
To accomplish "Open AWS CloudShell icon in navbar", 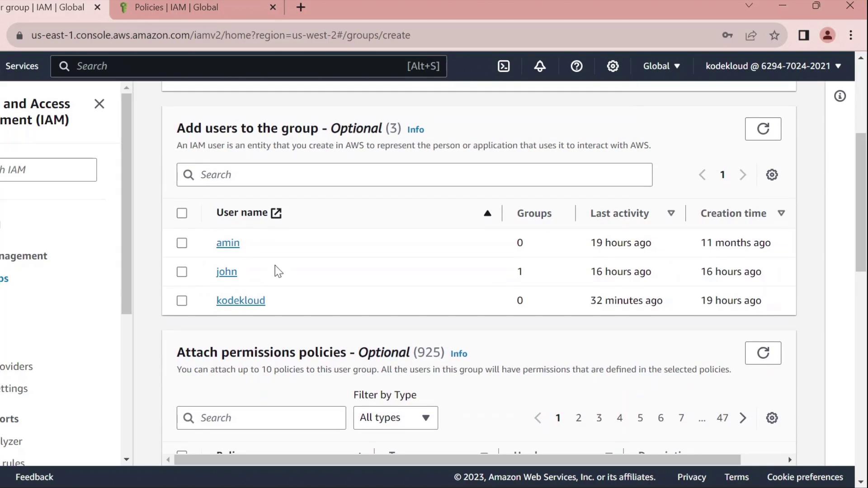I will click(x=504, y=66).
